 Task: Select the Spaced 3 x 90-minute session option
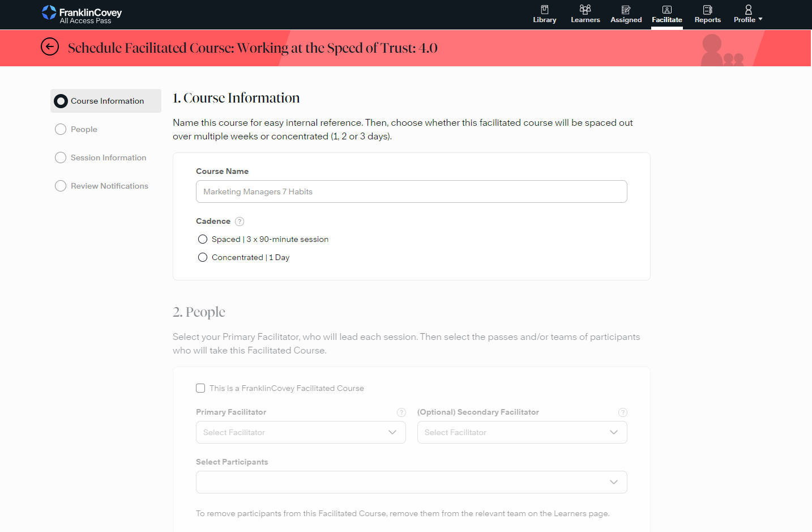[203, 239]
